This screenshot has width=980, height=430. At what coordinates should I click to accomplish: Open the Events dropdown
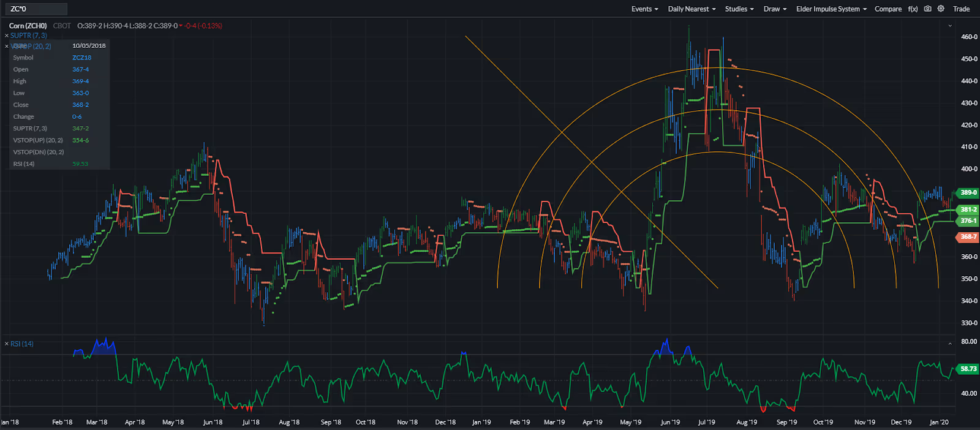pyautogui.click(x=645, y=9)
